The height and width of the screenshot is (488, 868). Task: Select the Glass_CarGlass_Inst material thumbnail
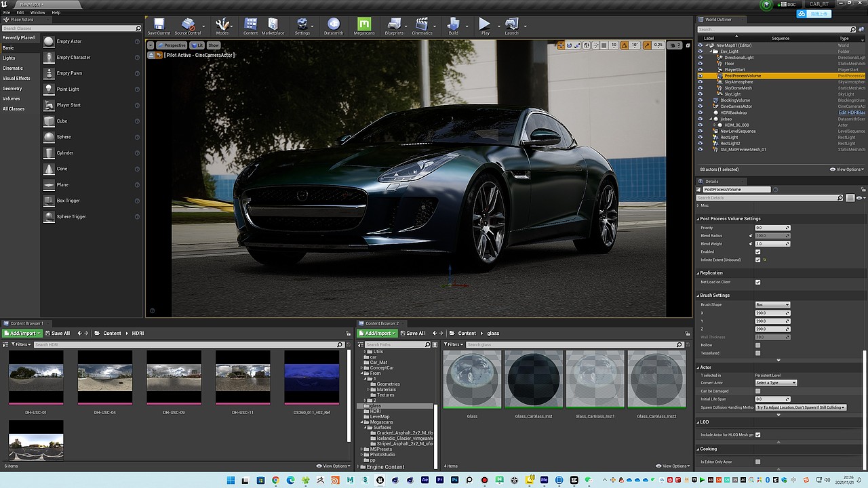tap(533, 380)
